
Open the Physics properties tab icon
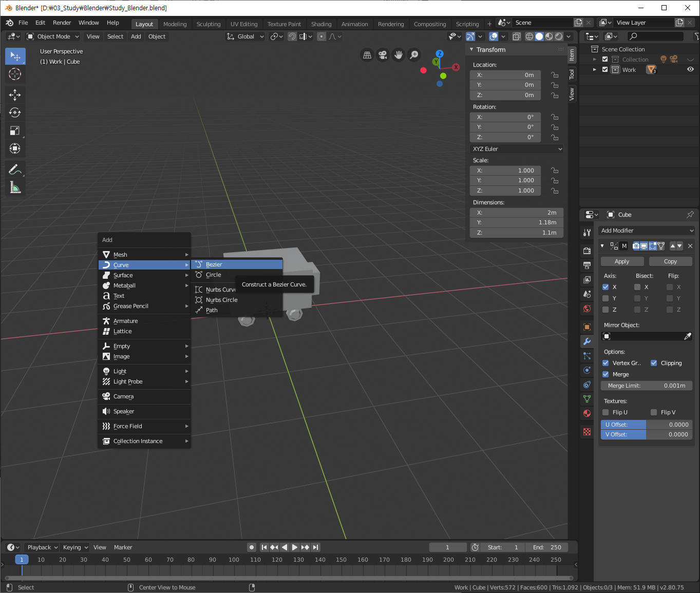pos(587,370)
